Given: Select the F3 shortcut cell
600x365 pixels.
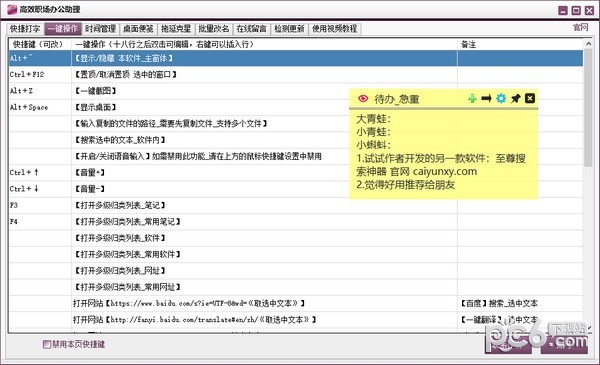Looking at the screenshot, I should [x=40, y=205].
